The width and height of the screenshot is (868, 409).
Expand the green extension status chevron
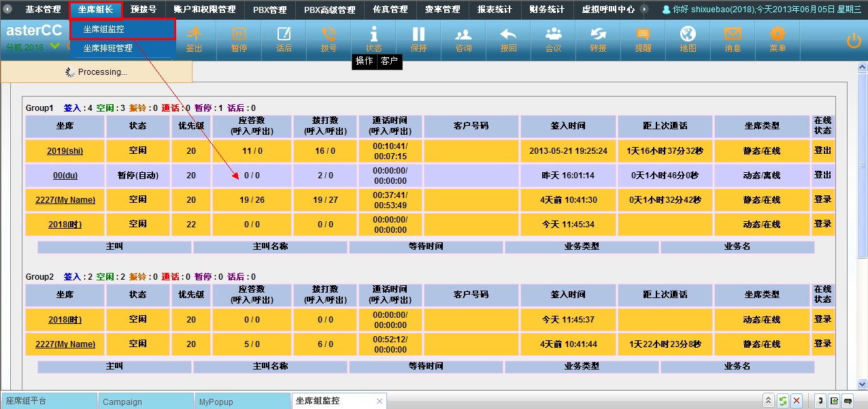(x=54, y=47)
